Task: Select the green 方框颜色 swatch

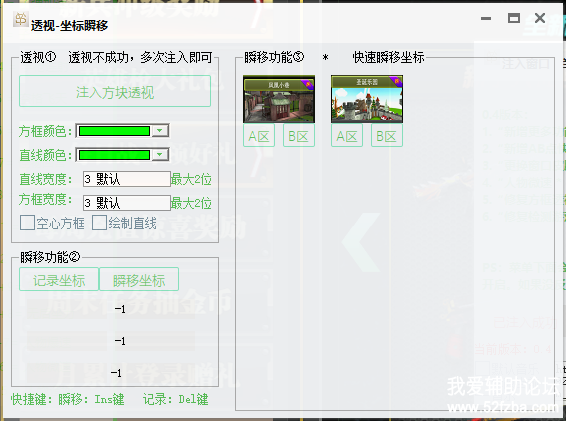Action: click(114, 131)
